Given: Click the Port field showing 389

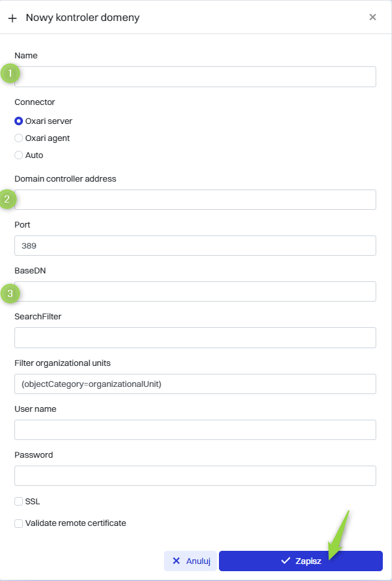Looking at the screenshot, I should pyautogui.click(x=195, y=246).
